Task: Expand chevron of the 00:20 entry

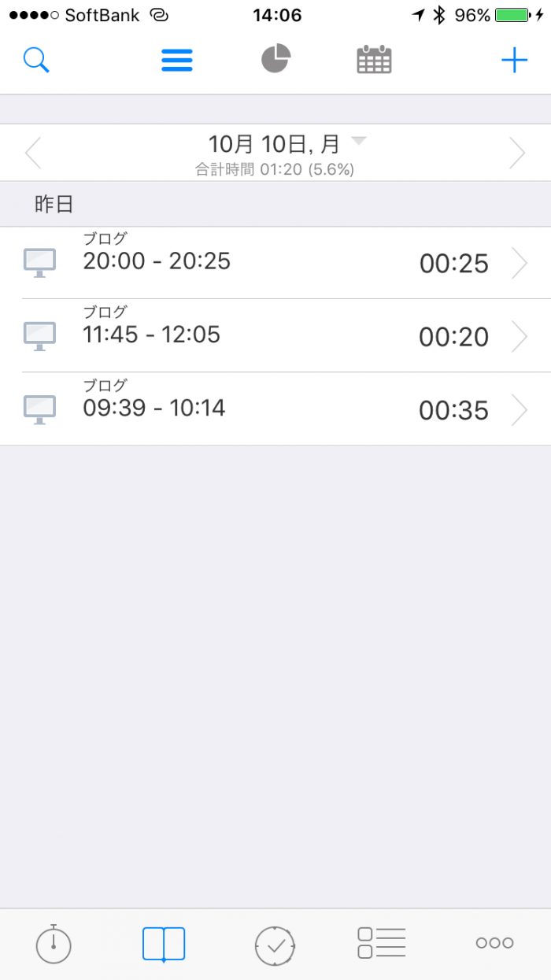Action: click(520, 337)
